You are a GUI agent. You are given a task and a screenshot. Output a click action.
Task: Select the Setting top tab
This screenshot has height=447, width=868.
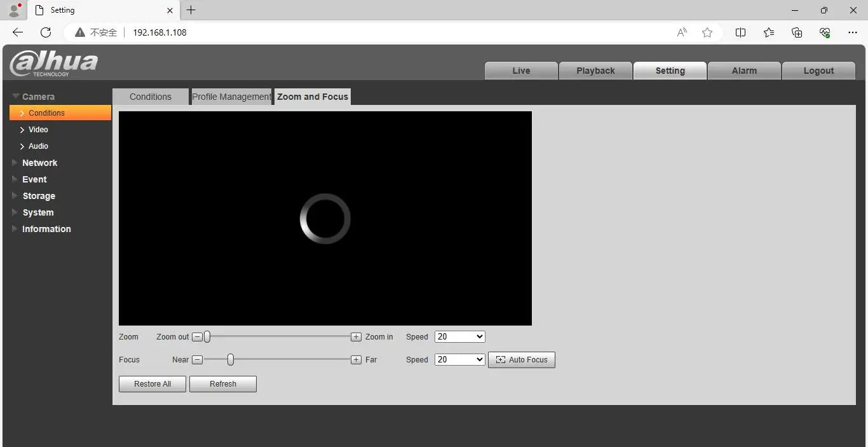pyautogui.click(x=670, y=71)
